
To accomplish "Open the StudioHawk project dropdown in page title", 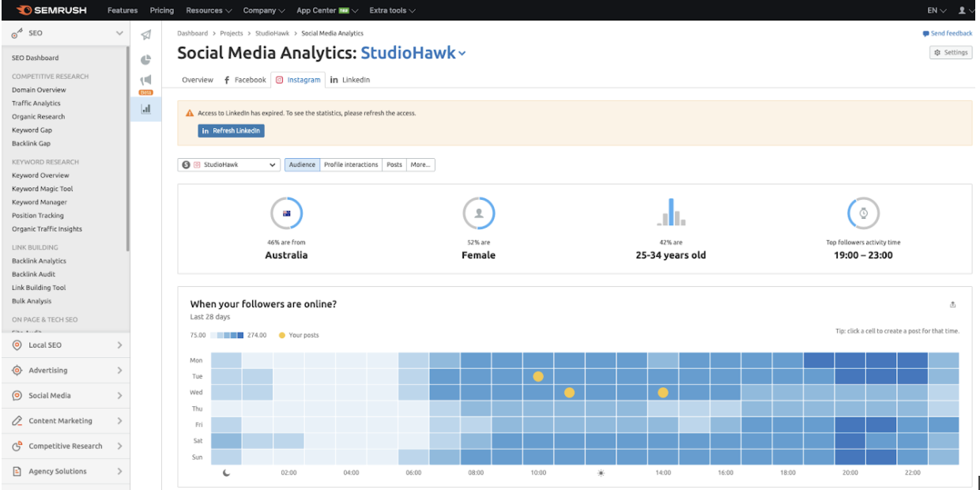I will coord(413,53).
